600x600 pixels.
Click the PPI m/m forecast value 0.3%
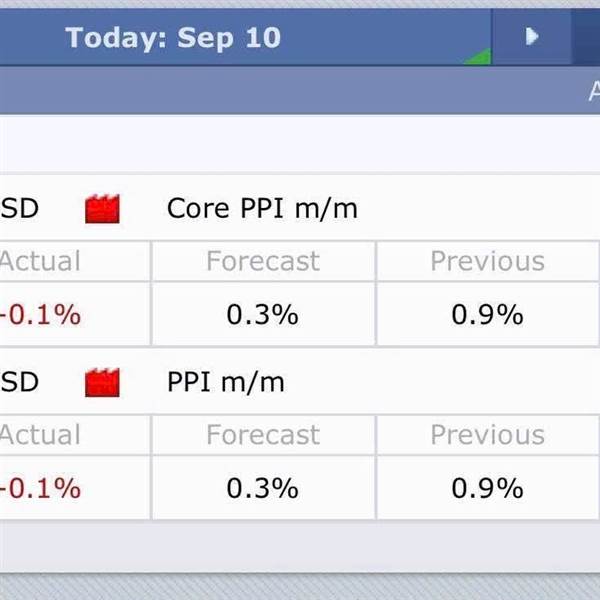click(x=262, y=489)
